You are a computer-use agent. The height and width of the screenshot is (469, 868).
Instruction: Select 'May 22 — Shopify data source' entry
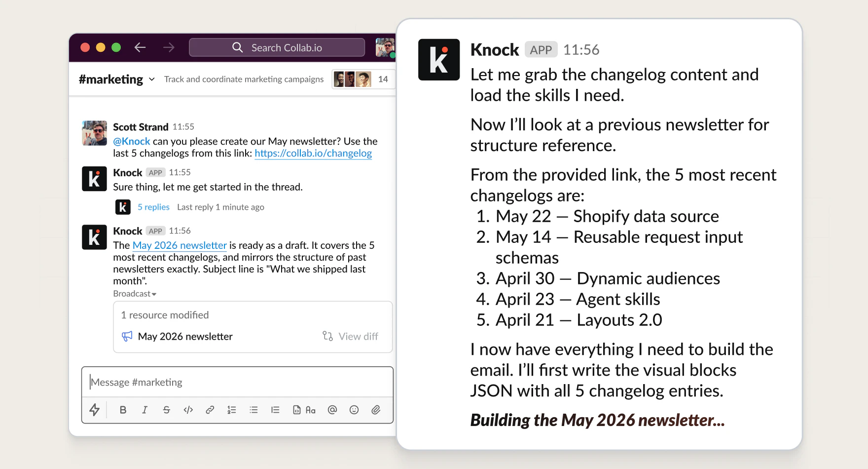tap(607, 216)
